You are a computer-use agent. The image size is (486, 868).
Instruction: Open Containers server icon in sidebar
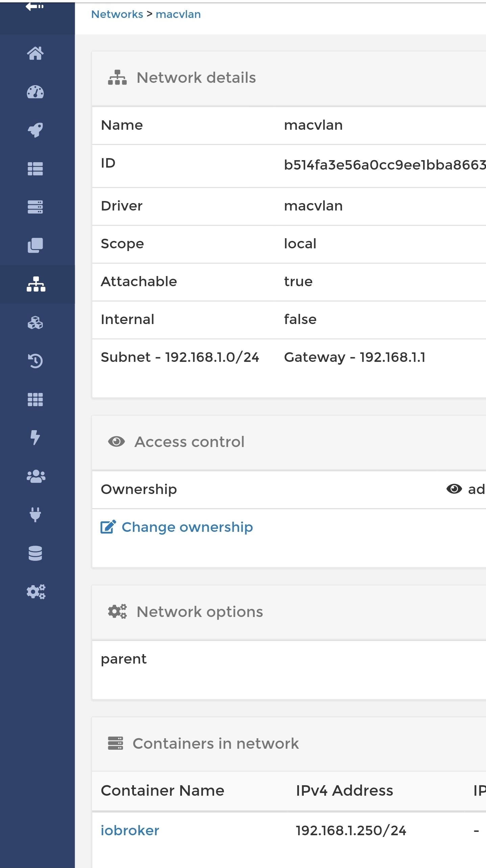point(36,207)
